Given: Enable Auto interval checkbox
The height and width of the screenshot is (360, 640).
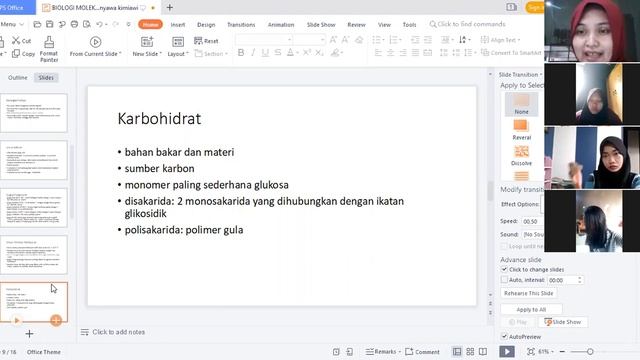Looking at the screenshot, I should coord(504,280).
